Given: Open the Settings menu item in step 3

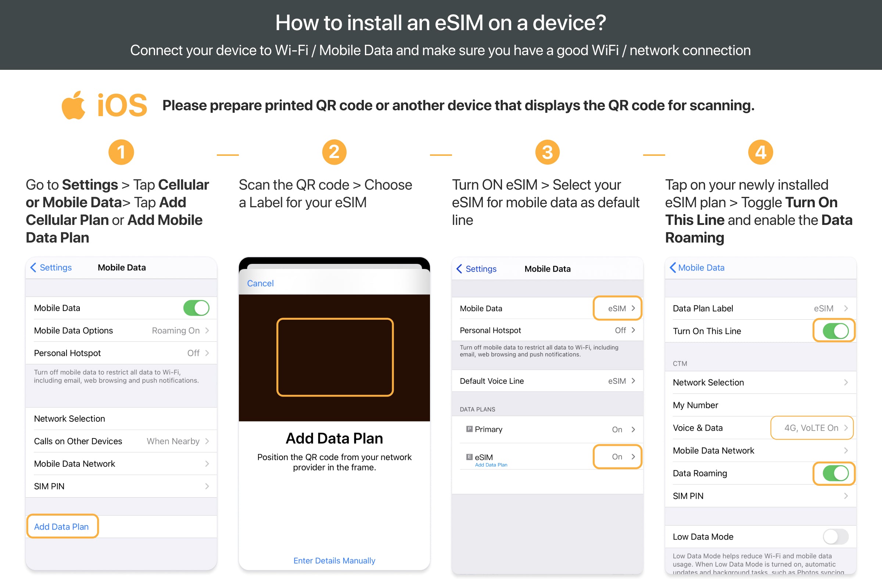Looking at the screenshot, I should 481,269.
